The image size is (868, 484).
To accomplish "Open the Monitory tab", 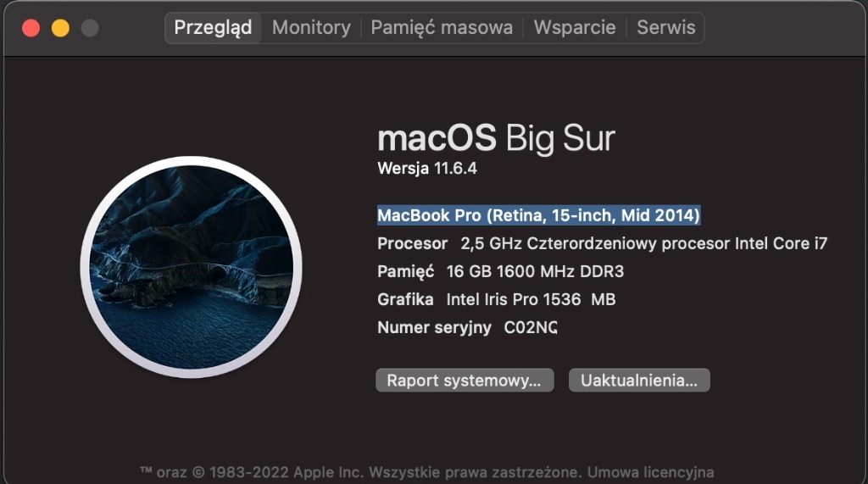I will 311,27.
